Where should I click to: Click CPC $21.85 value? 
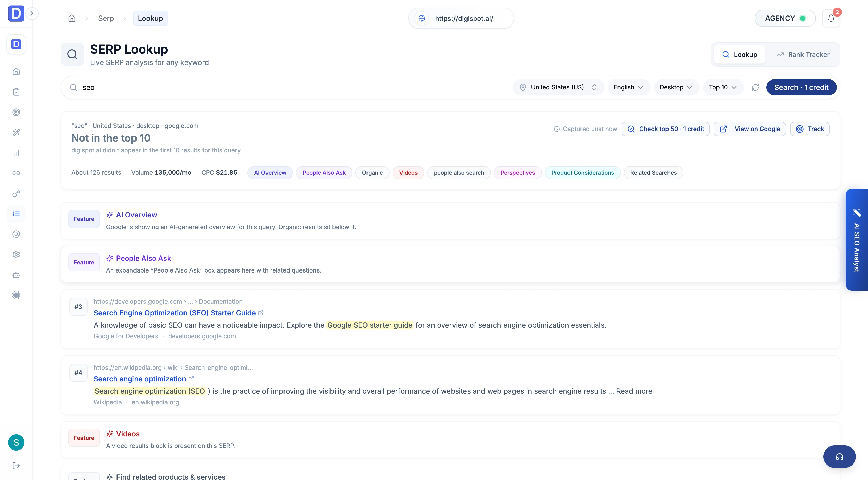point(219,173)
